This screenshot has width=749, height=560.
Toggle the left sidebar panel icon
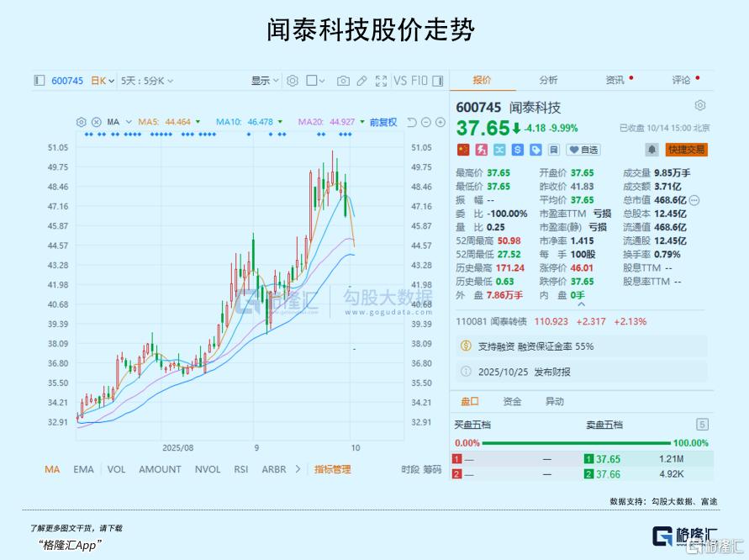pos(40,81)
